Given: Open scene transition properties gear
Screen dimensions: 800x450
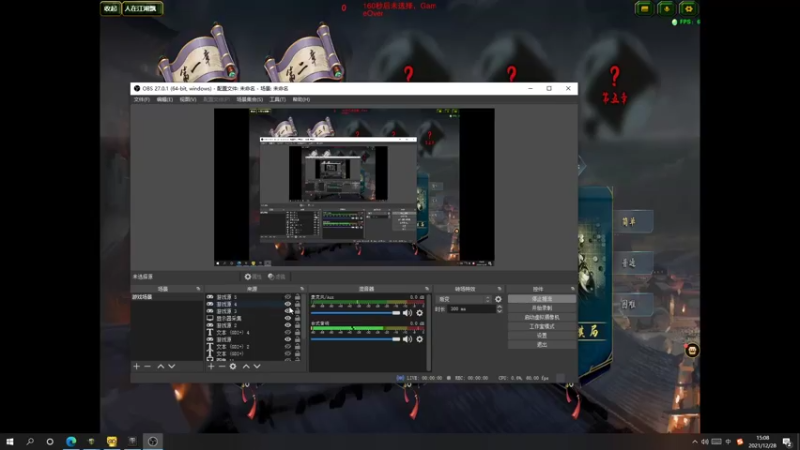Looking at the screenshot, I should [498, 299].
